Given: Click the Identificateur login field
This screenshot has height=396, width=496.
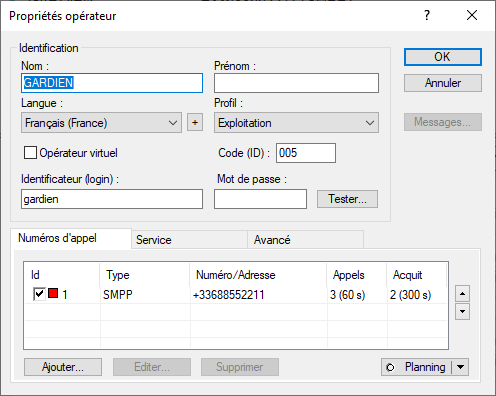Looking at the screenshot, I should point(112,199).
